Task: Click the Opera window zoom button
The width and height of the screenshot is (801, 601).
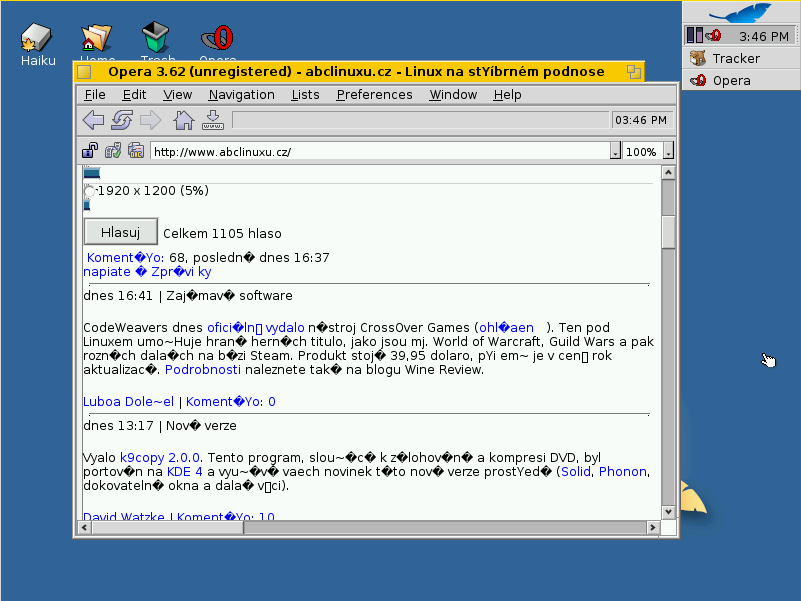Action: (634, 72)
